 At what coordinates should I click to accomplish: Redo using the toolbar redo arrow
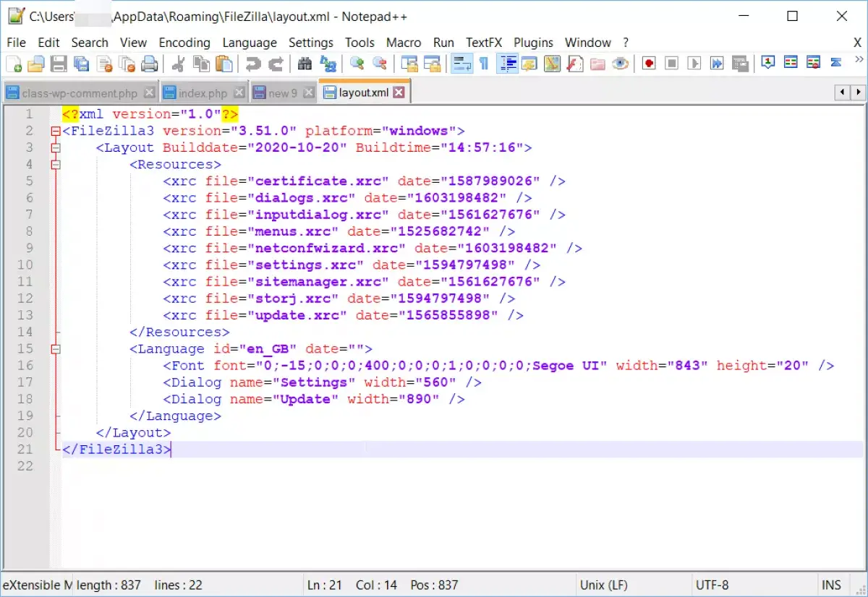(276, 64)
